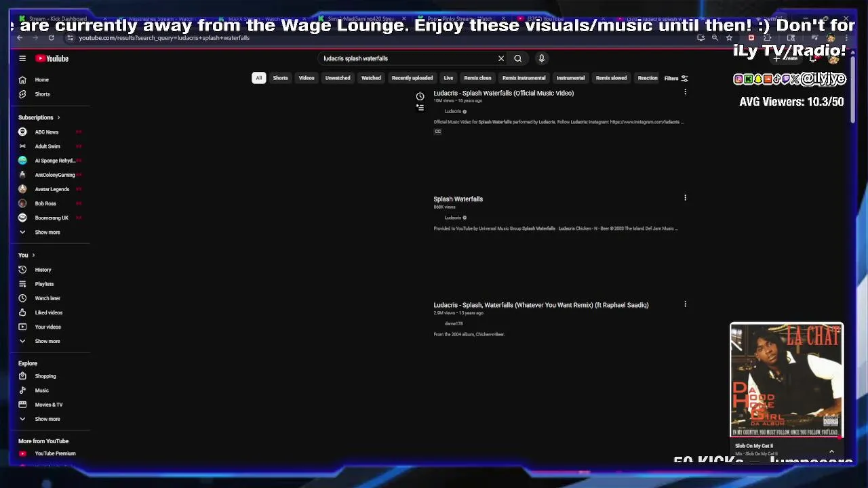Click the CC badge on the first result
The width and height of the screenshot is (868, 488).
point(437,131)
